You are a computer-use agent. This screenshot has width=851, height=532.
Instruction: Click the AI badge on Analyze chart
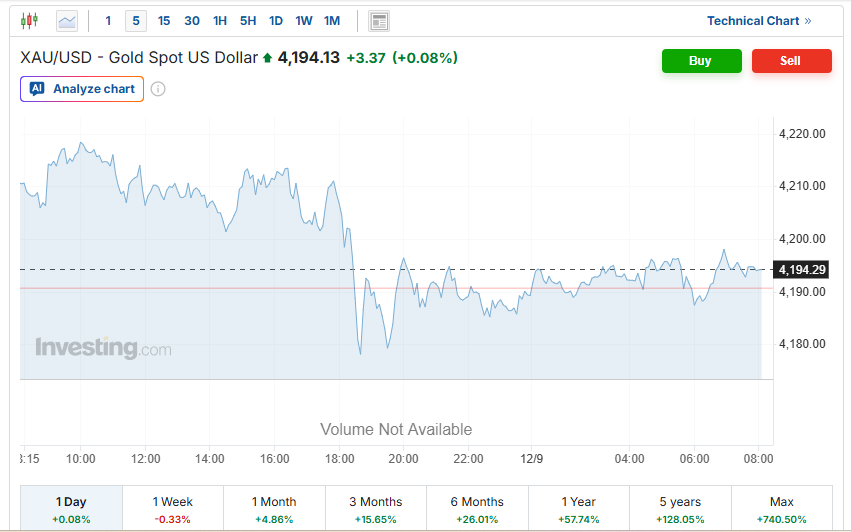pos(37,89)
